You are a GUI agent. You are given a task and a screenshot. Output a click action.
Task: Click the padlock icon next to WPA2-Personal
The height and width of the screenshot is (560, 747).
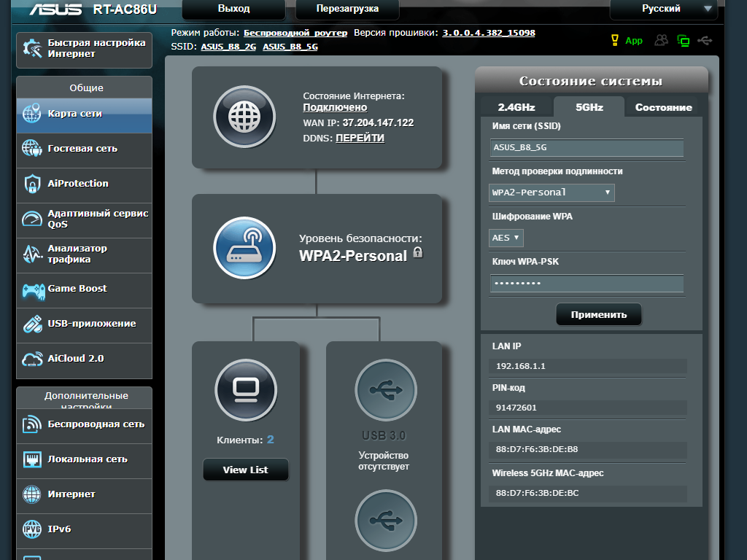coord(418,252)
